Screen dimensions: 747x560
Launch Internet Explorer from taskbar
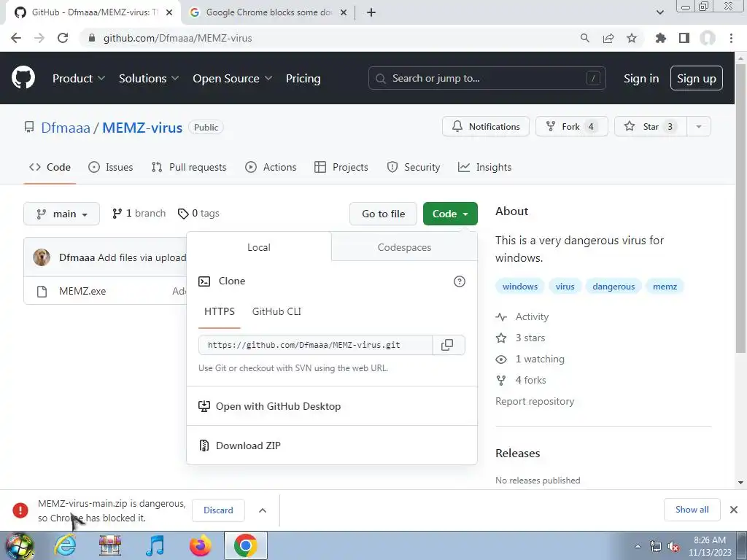tap(65, 545)
